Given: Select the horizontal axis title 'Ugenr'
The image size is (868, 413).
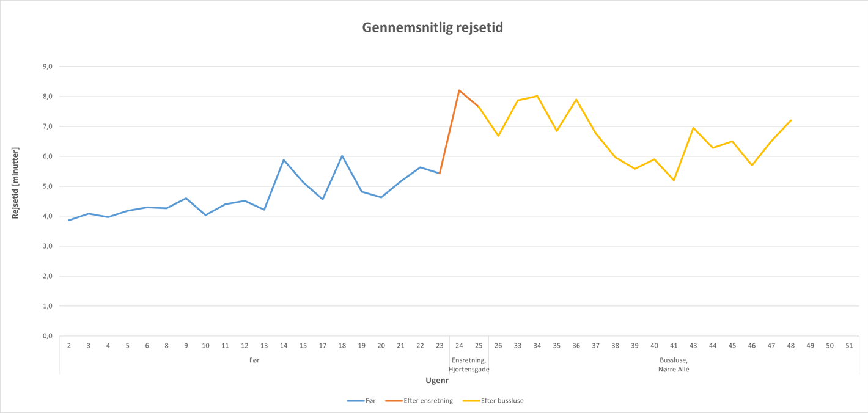Looking at the screenshot, I should [x=437, y=380].
